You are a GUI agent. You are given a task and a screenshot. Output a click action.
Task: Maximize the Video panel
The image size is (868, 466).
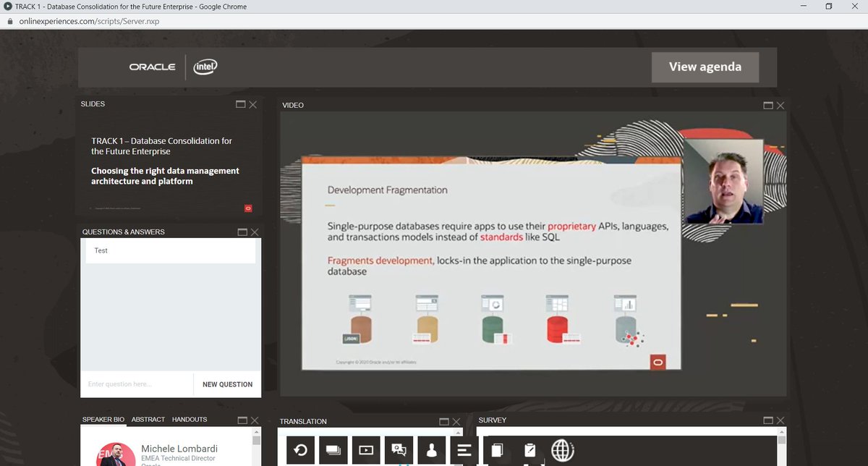coord(768,106)
